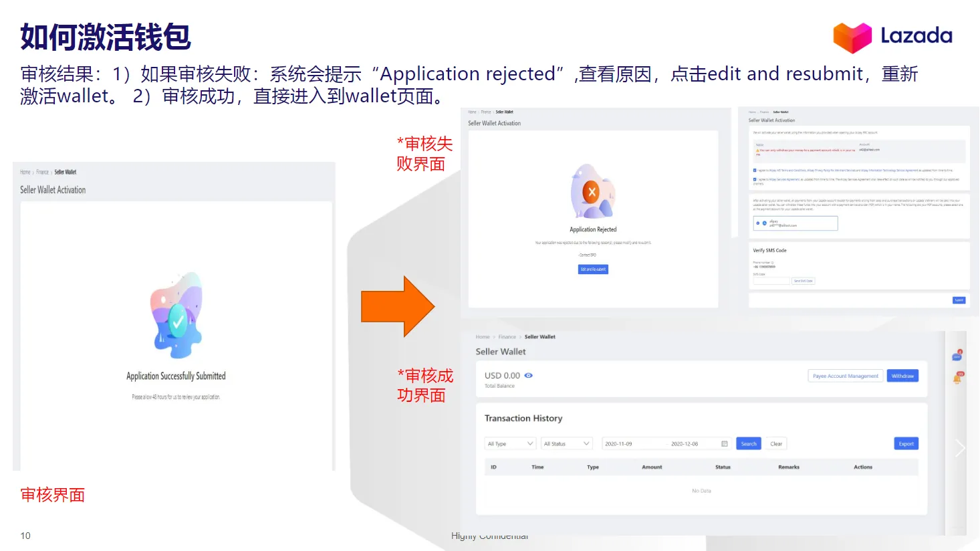The height and width of the screenshot is (551, 980).
Task: Click the chat messages icon in right sidebar
Action: (x=957, y=356)
